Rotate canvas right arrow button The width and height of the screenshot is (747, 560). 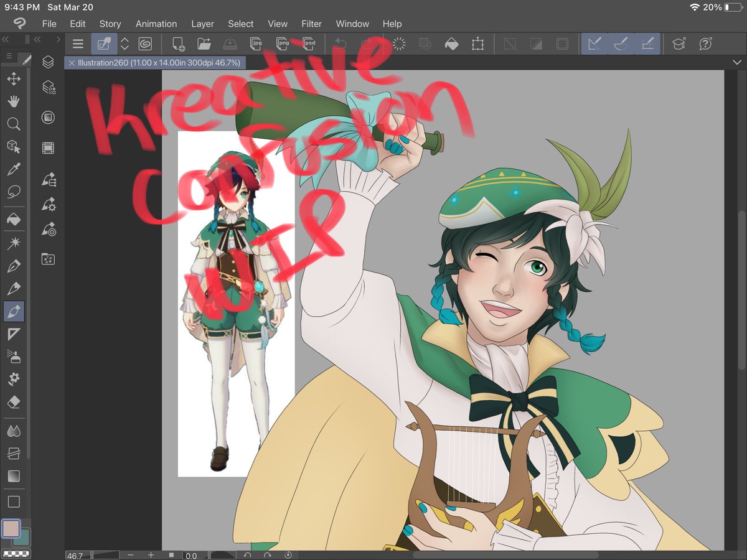[x=268, y=555]
